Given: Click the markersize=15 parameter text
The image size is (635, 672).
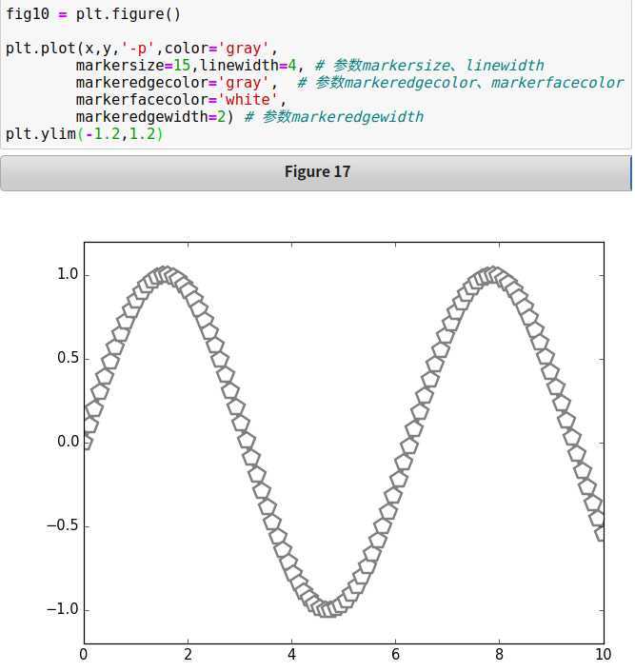Looking at the screenshot, I should [x=133, y=66].
